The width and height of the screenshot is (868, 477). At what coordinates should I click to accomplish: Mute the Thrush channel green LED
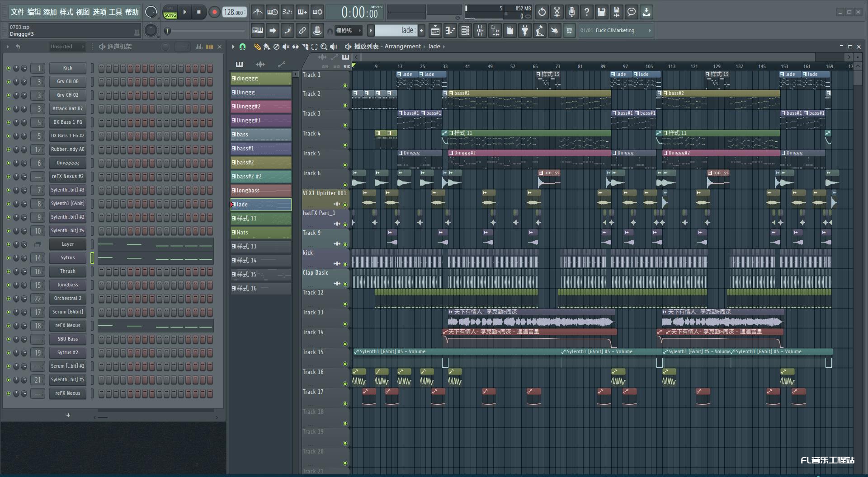(x=9, y=271)
